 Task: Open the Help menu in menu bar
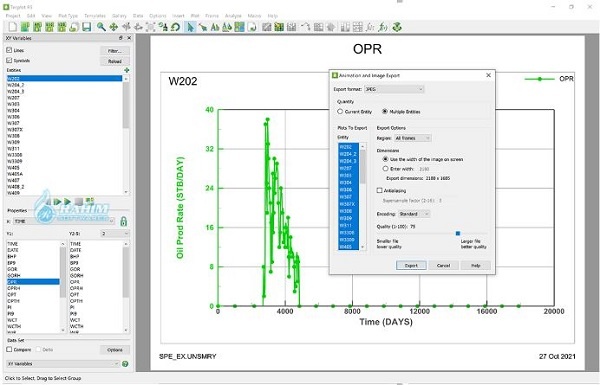[272, 16]
